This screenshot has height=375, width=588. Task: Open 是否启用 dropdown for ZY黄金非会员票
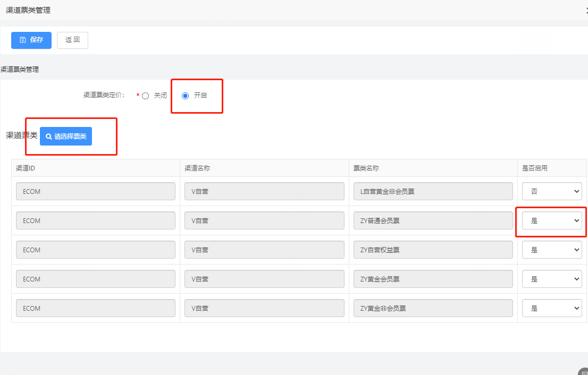(551, 308)
